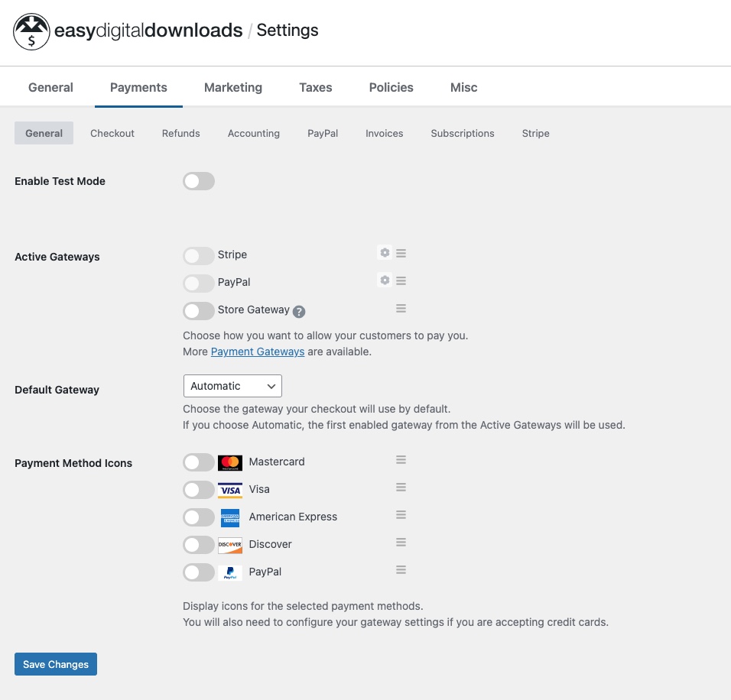
Task: Toggle the Stripe gateway on
Action: pyautogui.click(x=199, y=256)
